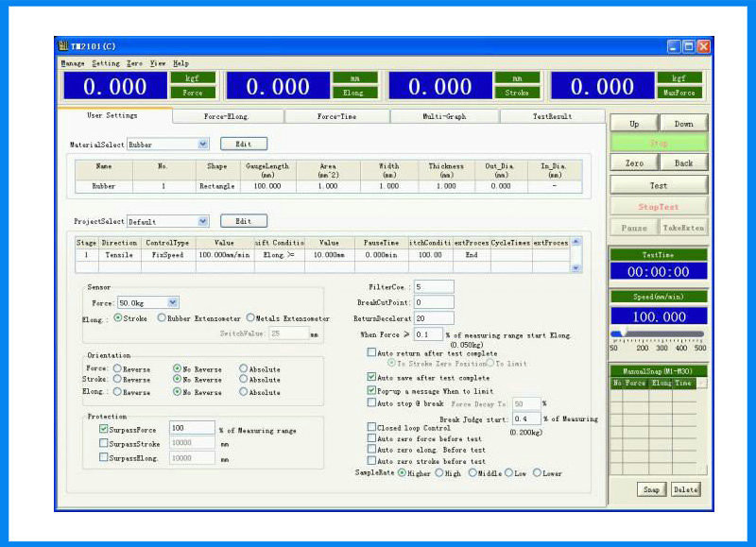The height and width of the screenshot is (547, 756).
Task: Enable Closed loop Control checkbox
Action: (371, 427)
